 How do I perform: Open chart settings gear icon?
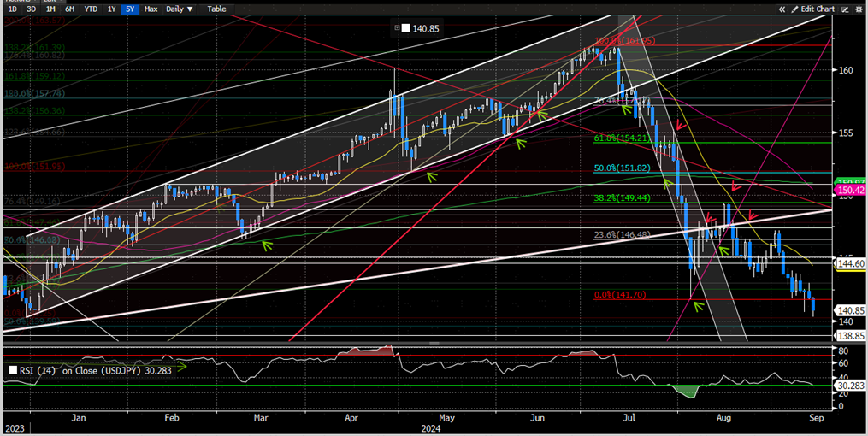pyautogui.click(x=859, y=9)
